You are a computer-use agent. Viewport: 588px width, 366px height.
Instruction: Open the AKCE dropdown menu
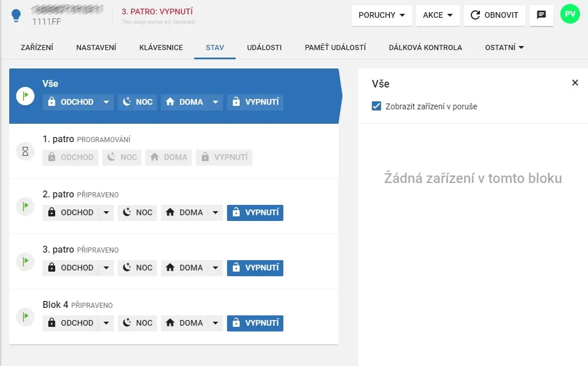438,16
